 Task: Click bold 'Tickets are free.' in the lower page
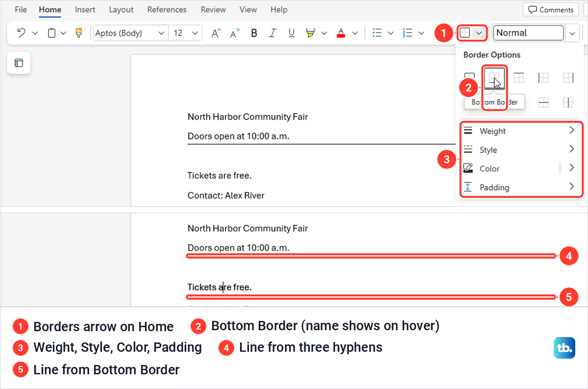coord(220,287)
